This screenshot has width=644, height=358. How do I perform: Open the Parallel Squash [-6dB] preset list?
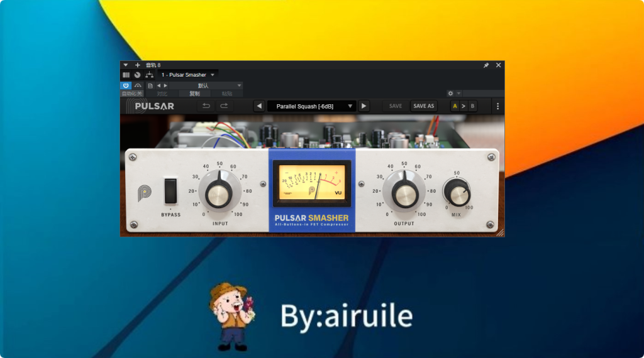311,106
